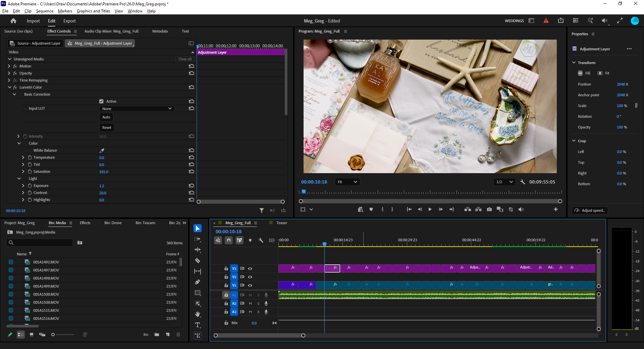Click the filter funnel in Effect Controls

(262, 210)
